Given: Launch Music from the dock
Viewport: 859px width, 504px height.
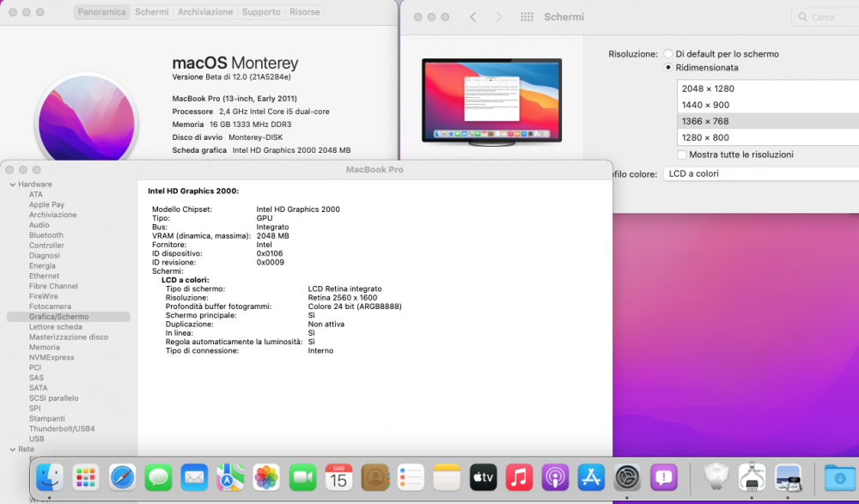Looking at the screenshot, I should (520, 477).
